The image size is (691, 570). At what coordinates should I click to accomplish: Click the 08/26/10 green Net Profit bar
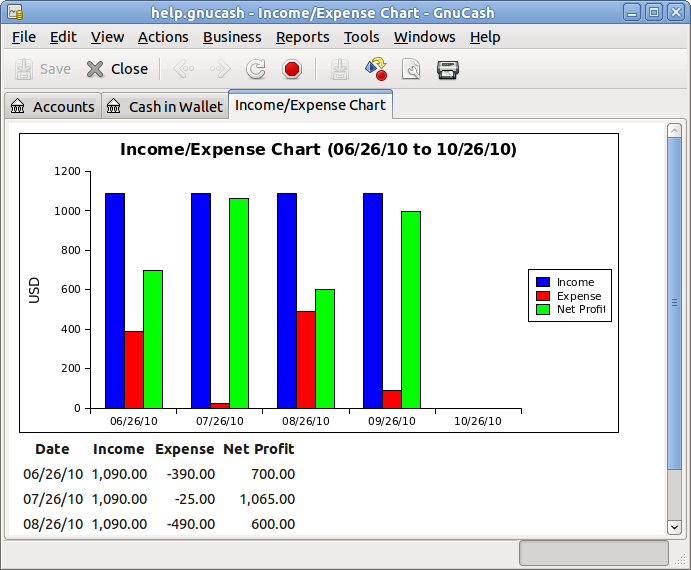point(325,349)
